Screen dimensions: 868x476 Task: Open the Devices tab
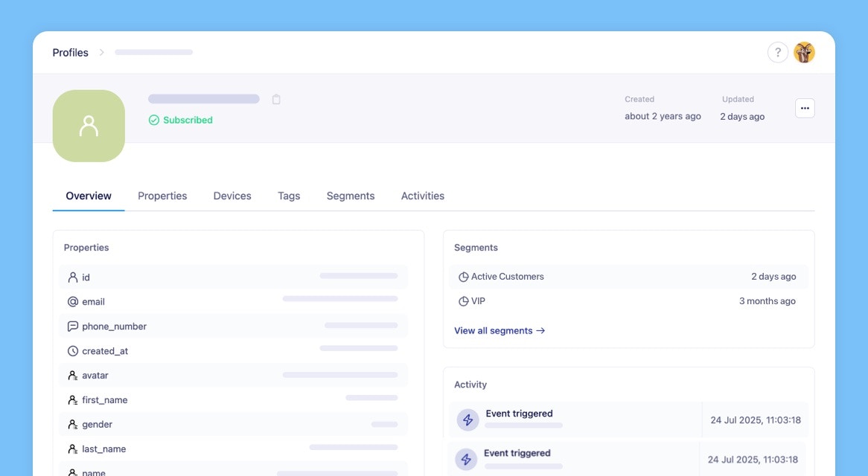coord(232,196)
